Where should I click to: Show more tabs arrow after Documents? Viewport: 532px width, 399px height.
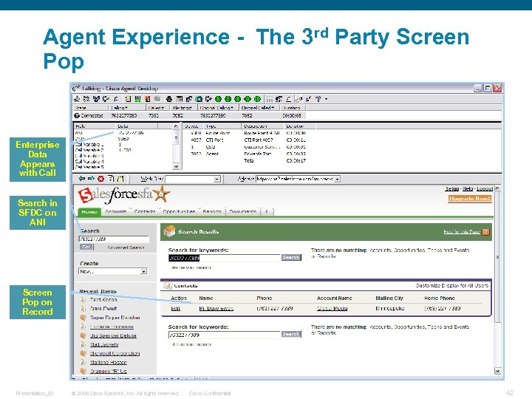click(x=267, y=211)
